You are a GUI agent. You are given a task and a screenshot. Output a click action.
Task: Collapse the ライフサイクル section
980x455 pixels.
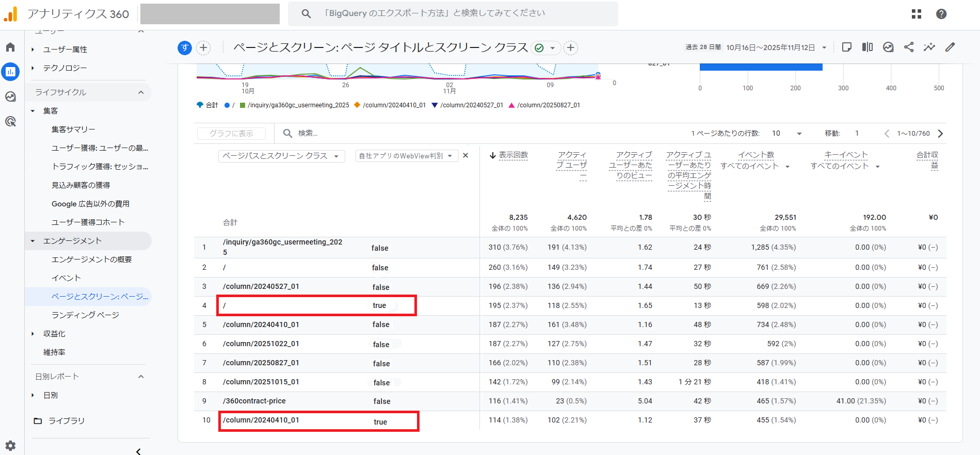pyautogui.click(x=141, y=92)
